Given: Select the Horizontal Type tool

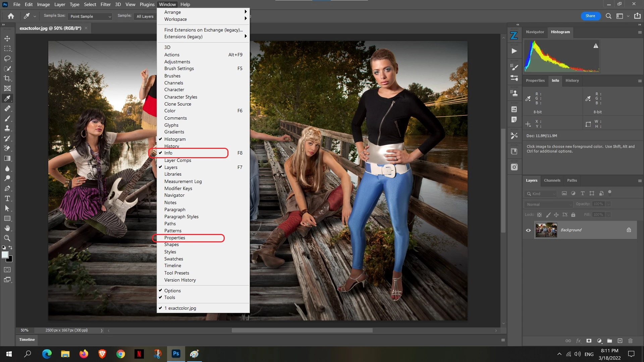Looking at the screenshot, I should point(7,198).
